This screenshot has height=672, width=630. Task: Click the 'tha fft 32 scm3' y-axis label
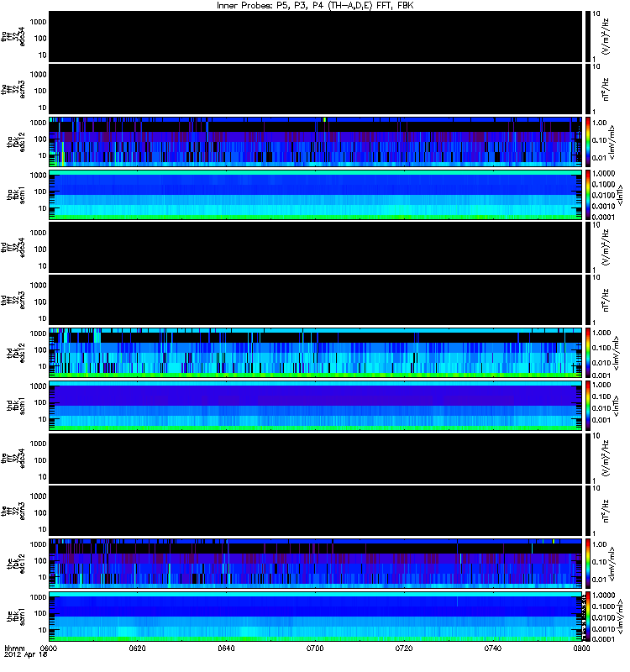tap(13, 89)
